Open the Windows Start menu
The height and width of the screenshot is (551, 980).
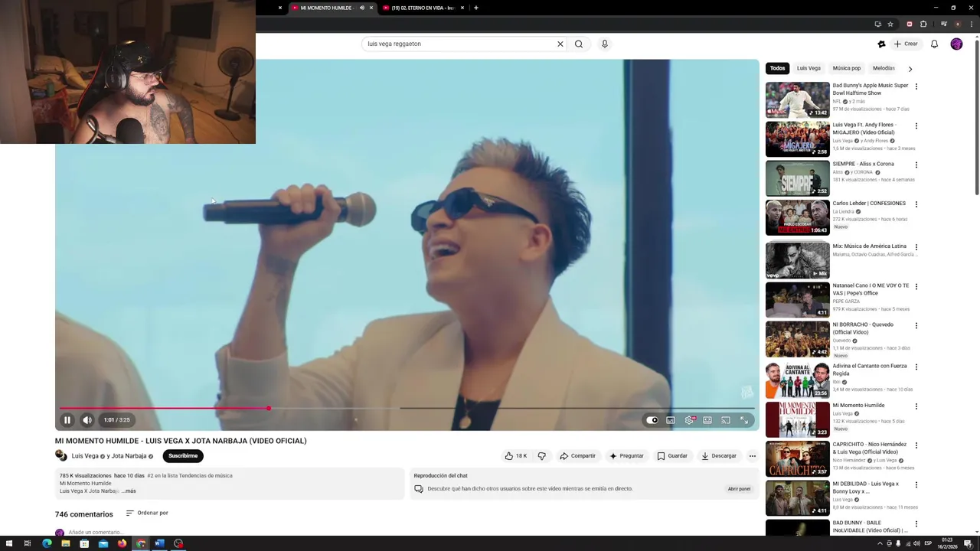8,544
